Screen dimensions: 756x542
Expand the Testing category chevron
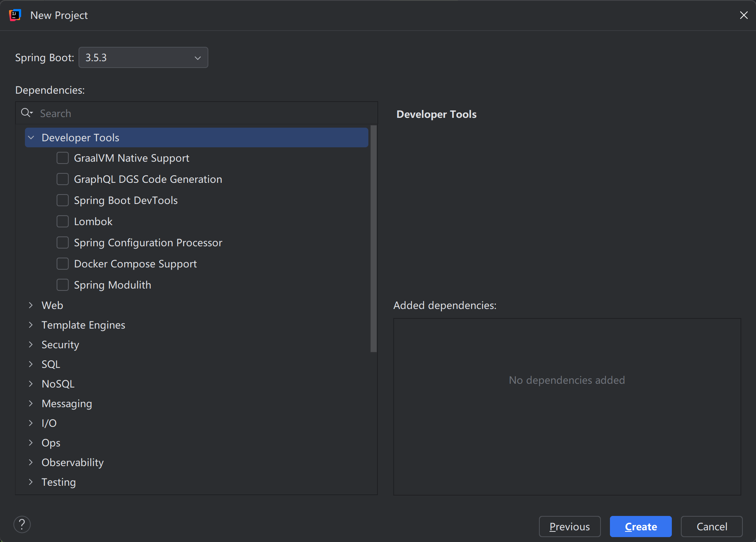point(31,482)
